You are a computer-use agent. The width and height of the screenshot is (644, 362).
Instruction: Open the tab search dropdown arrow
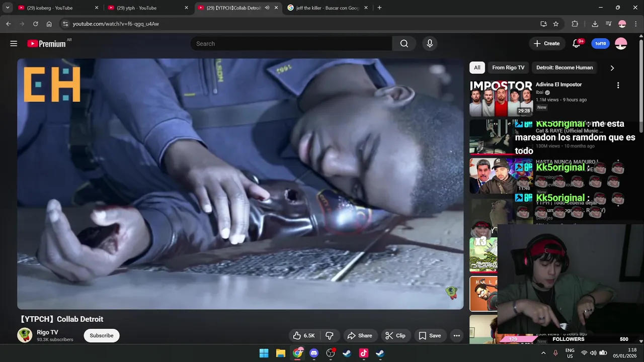coord(8,8)
